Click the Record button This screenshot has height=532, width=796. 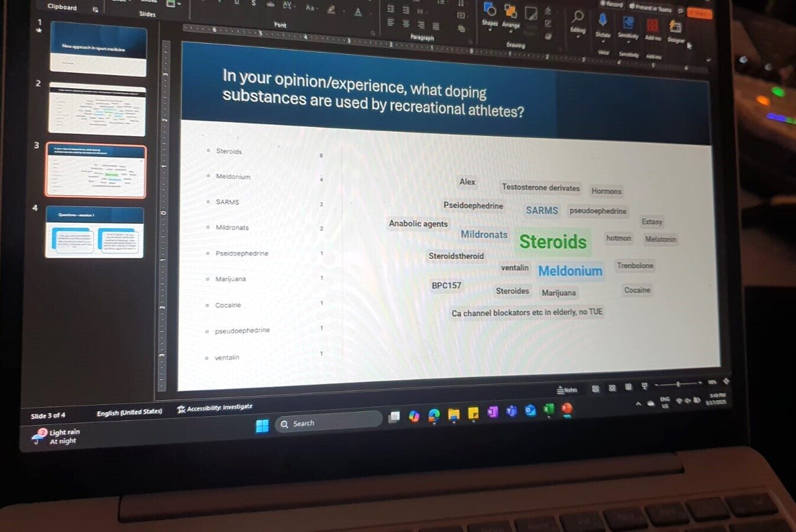click(x=611, y=4)
